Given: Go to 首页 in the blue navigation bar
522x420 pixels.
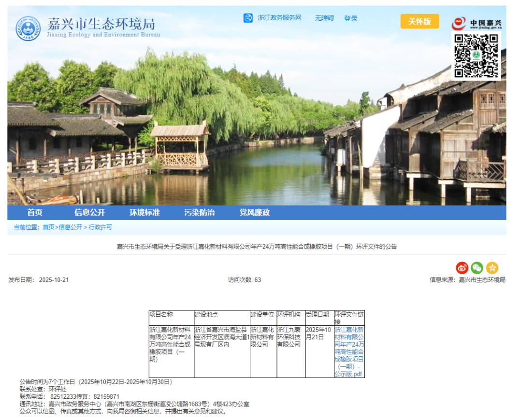Looking at the screenshot, I should pos(35,212).
